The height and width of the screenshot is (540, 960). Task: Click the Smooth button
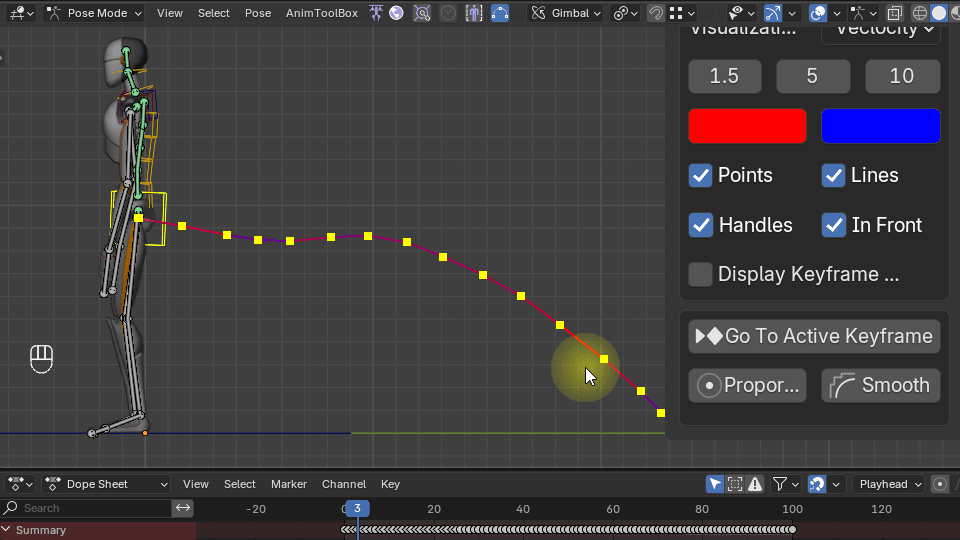880,385
